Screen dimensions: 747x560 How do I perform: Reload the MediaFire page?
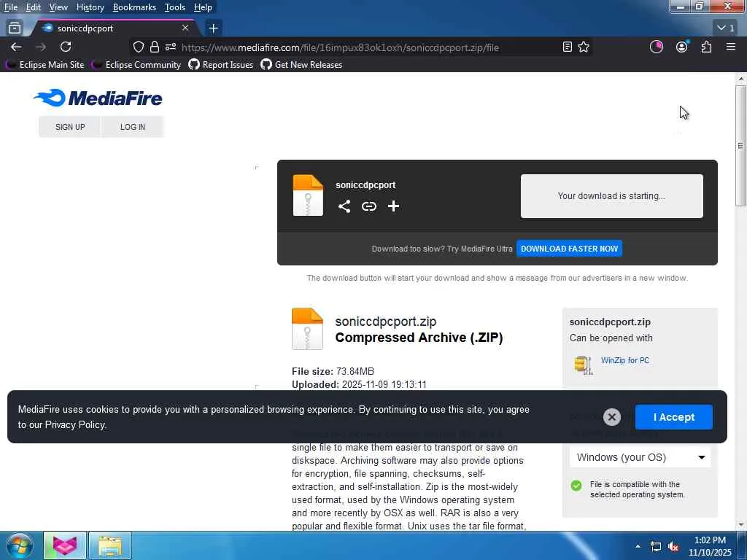(x=66, y=47)
